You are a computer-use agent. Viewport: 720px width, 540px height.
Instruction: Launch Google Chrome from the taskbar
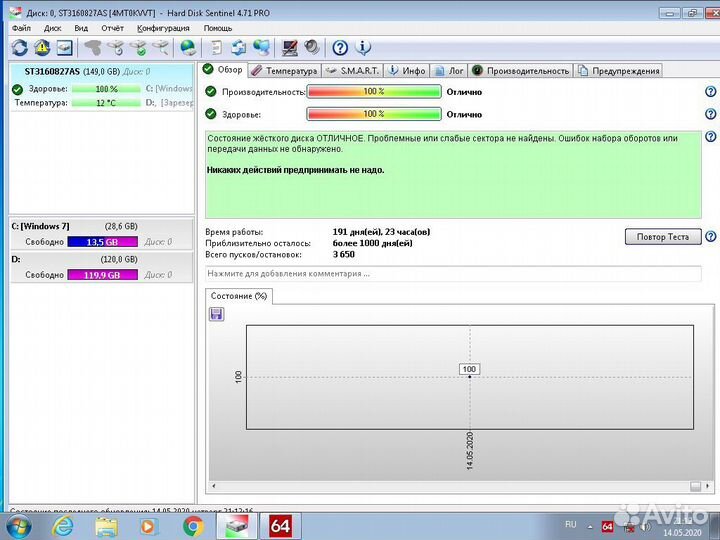pyautogui.click(x=193, y=526)
